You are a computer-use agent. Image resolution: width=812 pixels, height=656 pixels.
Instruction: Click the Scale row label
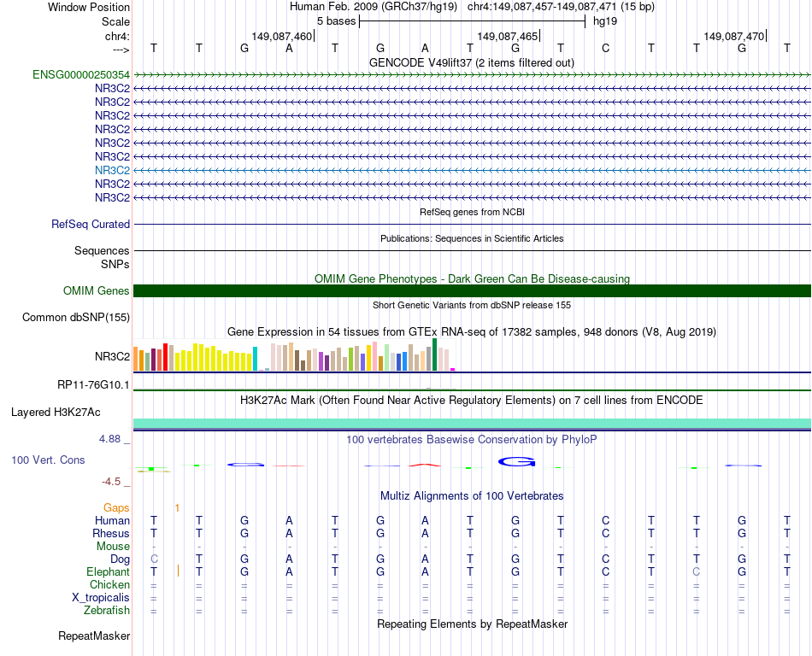(116, 21)
